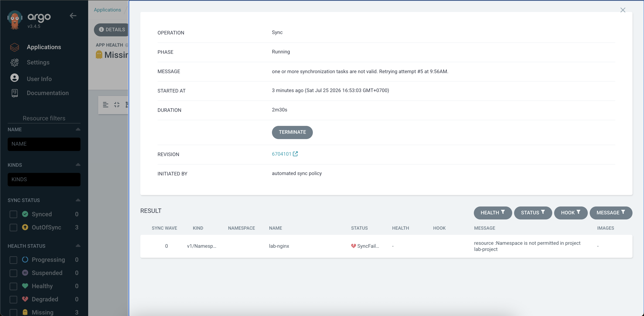Click the Healthy green heart icon
The height and width of the screenshot is (316, 644).
pyautogui.click(x=25, y=286)
